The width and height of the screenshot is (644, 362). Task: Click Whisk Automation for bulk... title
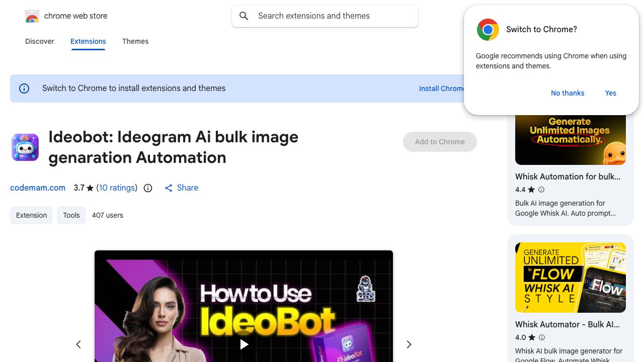pos(568,177)
